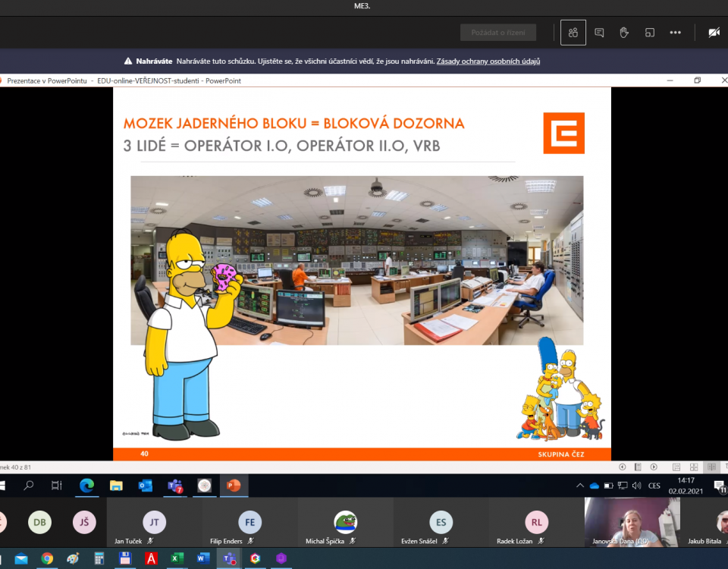The width and height of the screenshot is (728, 569).
Task: Open the More actions ellipsis menu
Action: click(675, 33)
